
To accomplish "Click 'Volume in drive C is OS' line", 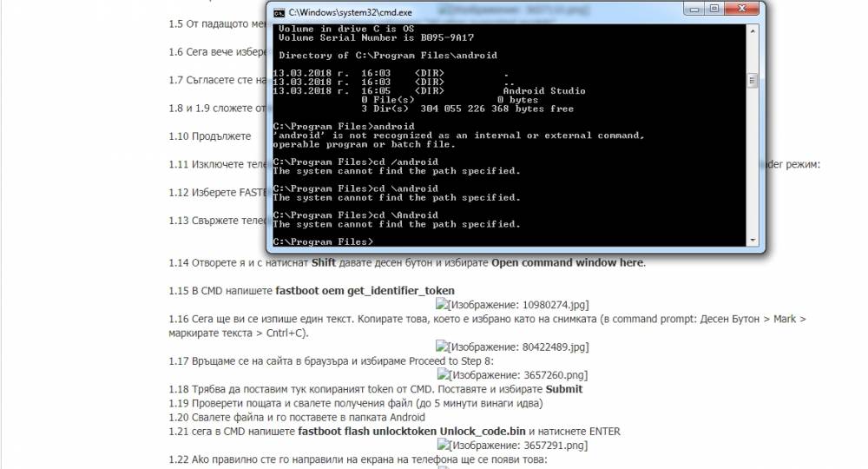I will click(x=346, y=29).
